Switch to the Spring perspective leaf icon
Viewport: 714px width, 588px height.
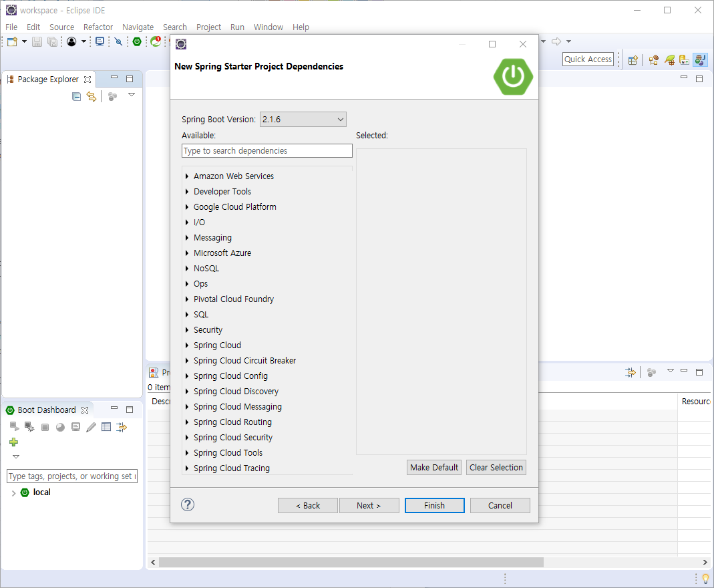click(669, 60)
